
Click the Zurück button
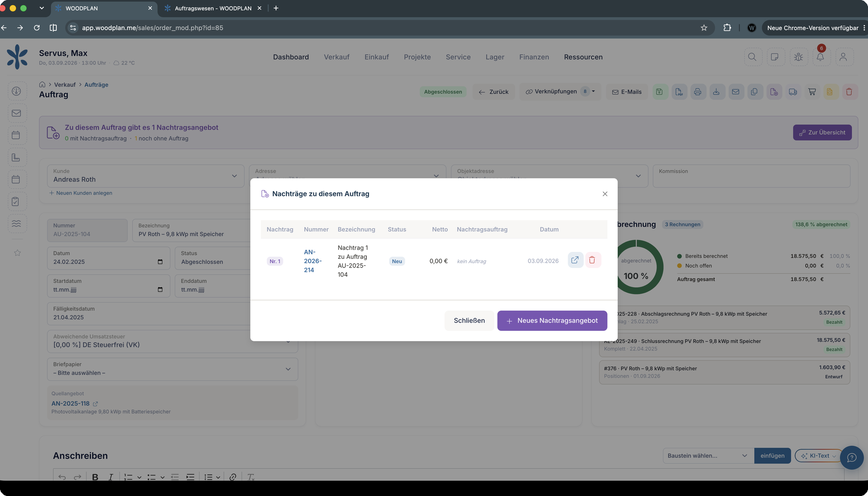pos(493,92)
